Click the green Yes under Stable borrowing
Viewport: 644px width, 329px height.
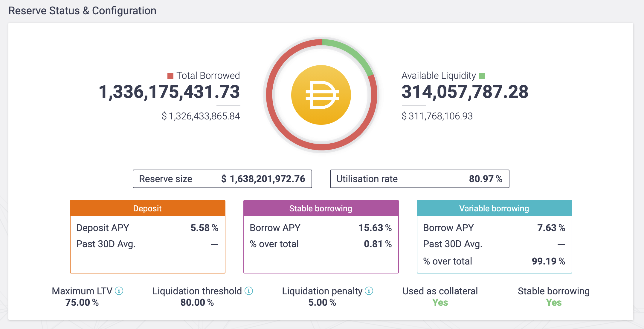point(554,302)
